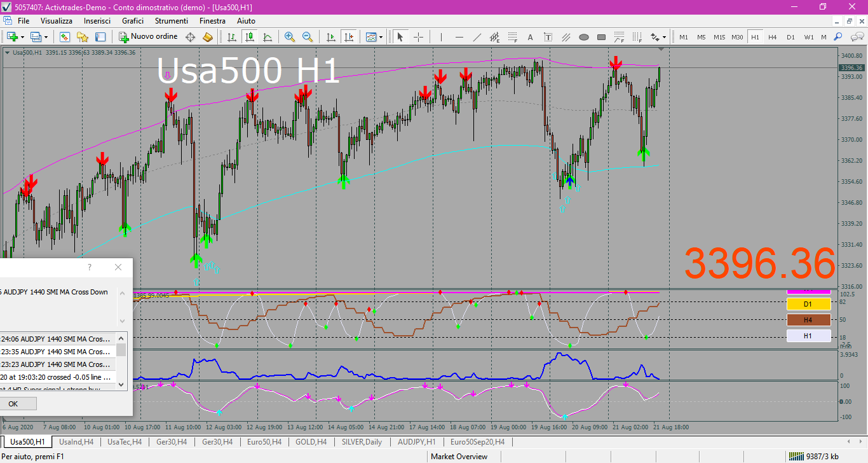Select the 24:06 AUDJPY alert row

[57, 339]
